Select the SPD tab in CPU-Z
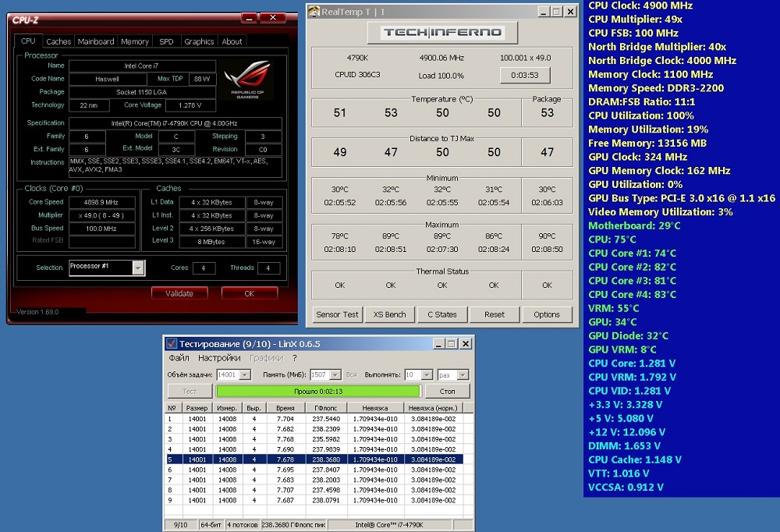The image size is (780, 532). [166, 41]
